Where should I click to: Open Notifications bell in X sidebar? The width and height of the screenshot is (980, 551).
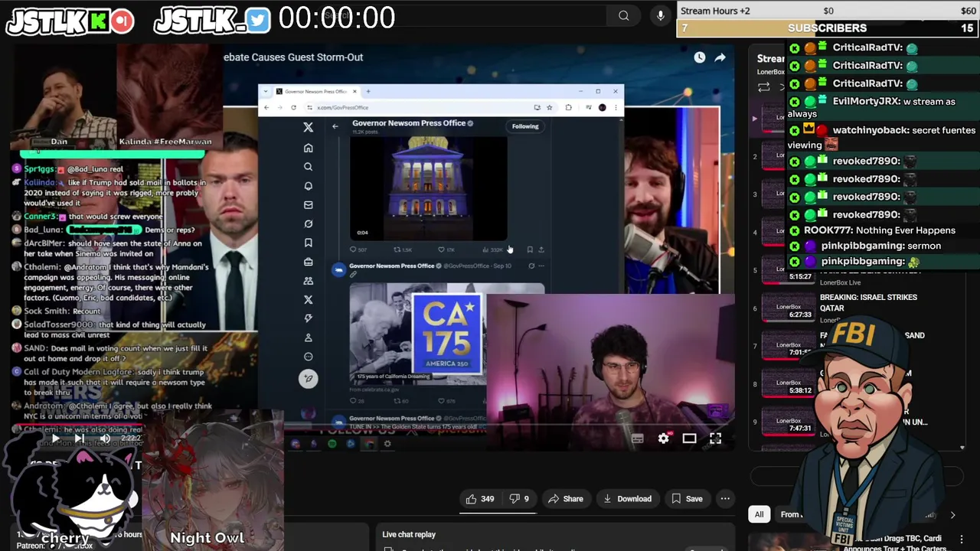309,186
